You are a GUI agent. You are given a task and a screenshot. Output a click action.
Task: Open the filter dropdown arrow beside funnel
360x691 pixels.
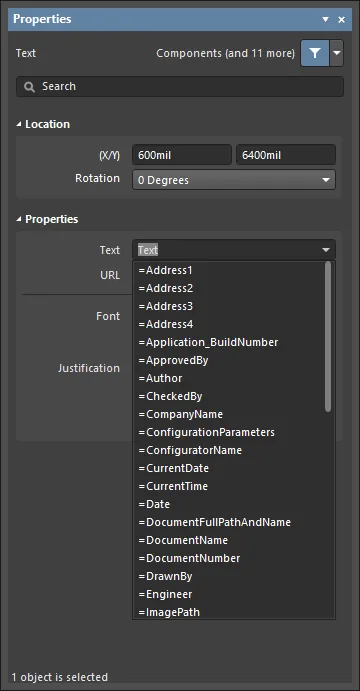coord(337,53)
